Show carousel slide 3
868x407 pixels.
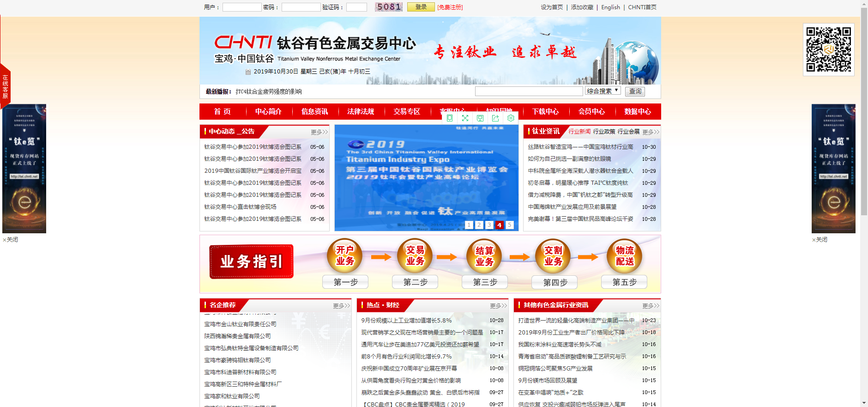pyautogui.click(x=489, y=225)
